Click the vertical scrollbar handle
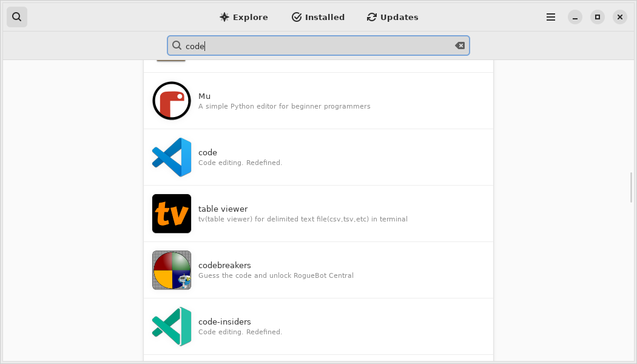 tap(631, 187)
